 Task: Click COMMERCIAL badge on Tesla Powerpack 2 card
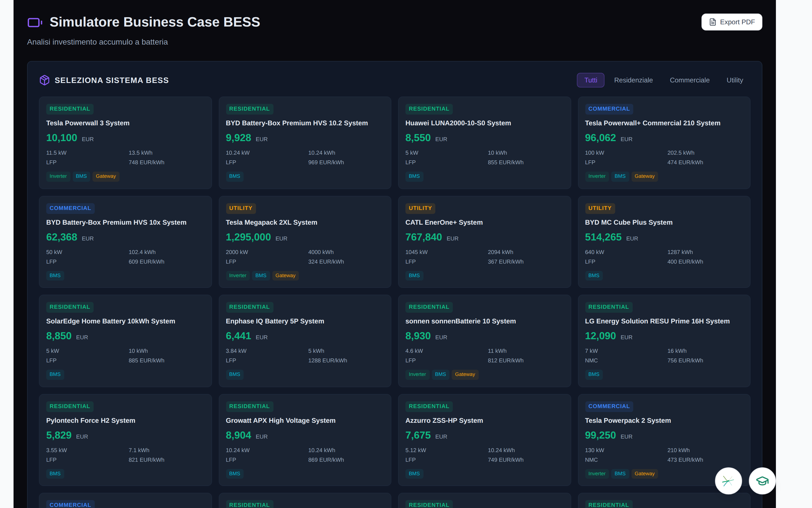(x=609, y=406)
